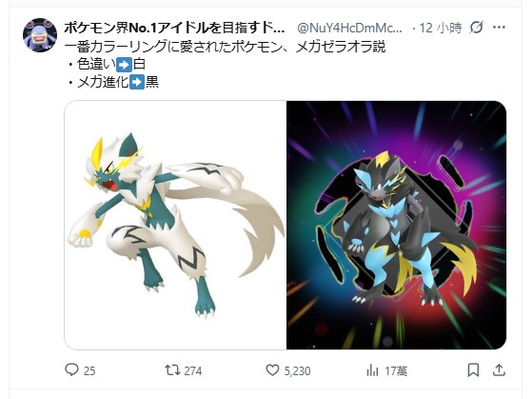
Task: Click the @NuY4HcDmMc handle
Action: click(x=349, y=28)
